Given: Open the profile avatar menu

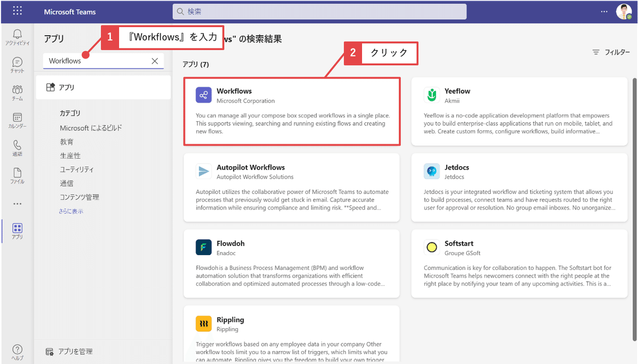Looking at the screenshot, I should [624, 11].
